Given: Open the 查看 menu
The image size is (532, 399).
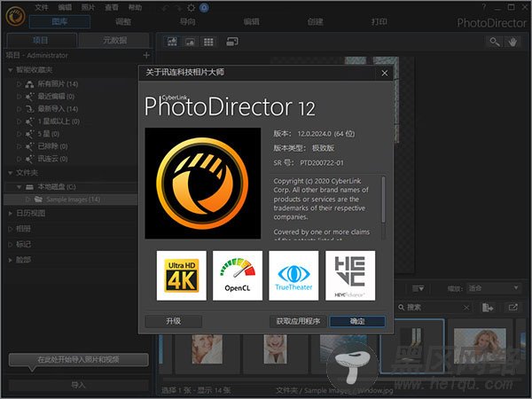Looking at the screenshot, I should (x=112, y=7).
